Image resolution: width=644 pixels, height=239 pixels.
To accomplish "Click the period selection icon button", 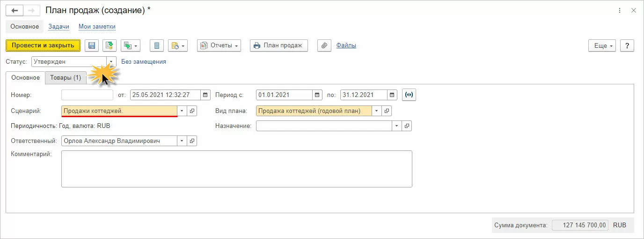I will 409,95.
